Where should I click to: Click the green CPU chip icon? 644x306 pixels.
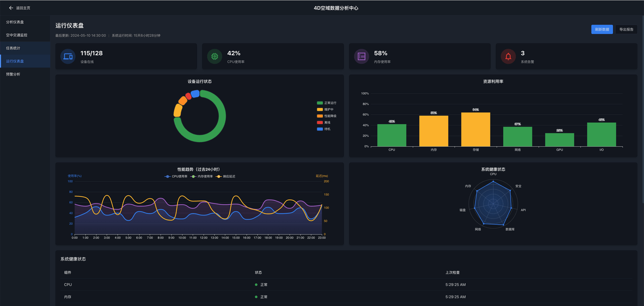coord(215,56)
